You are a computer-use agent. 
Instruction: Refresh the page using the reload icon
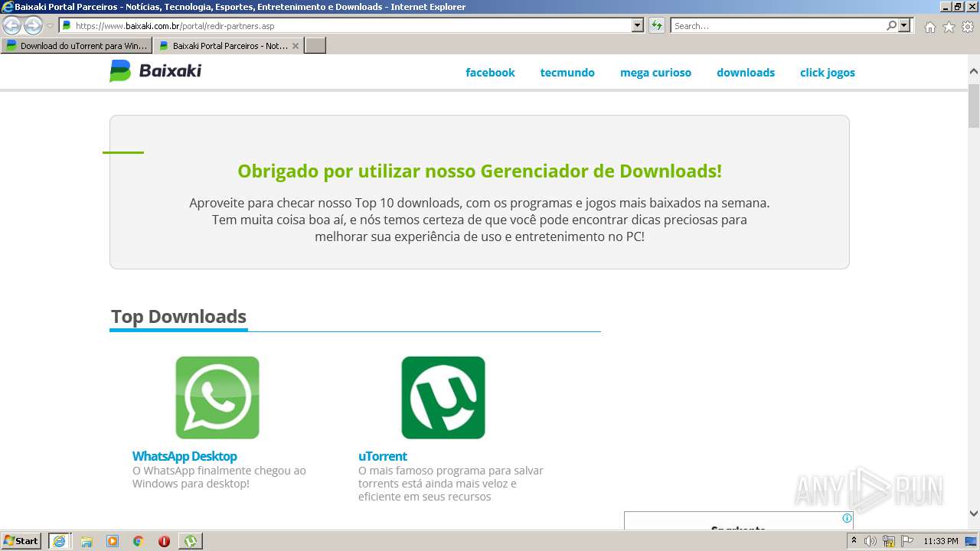click(x=657, y=25)
